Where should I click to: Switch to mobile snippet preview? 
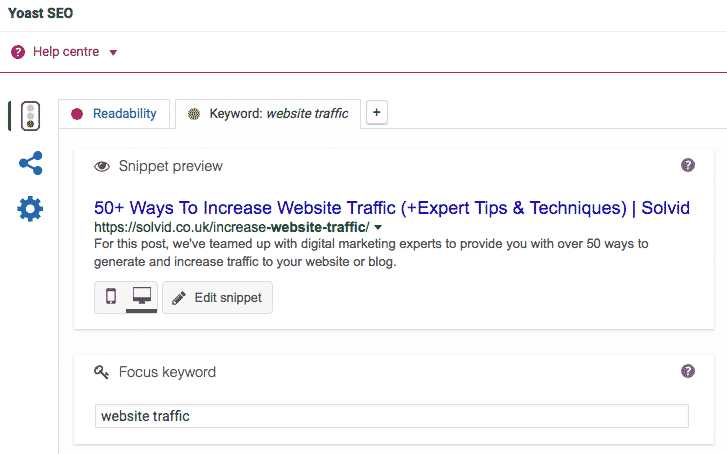(x=111, y=296)
